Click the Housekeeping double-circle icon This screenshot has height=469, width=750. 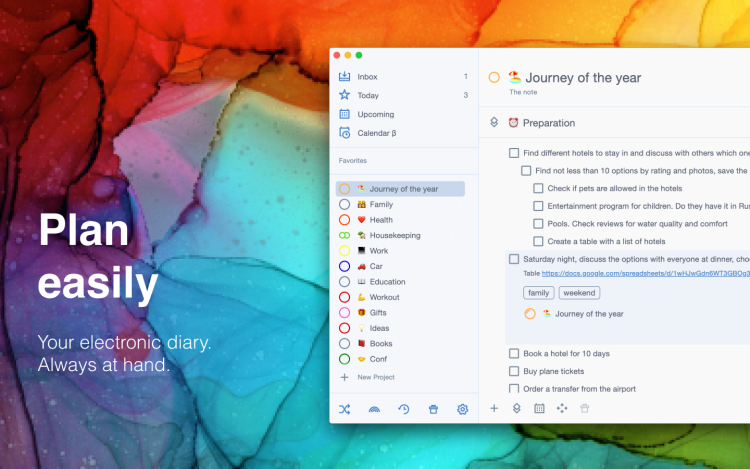coord(344,235)
